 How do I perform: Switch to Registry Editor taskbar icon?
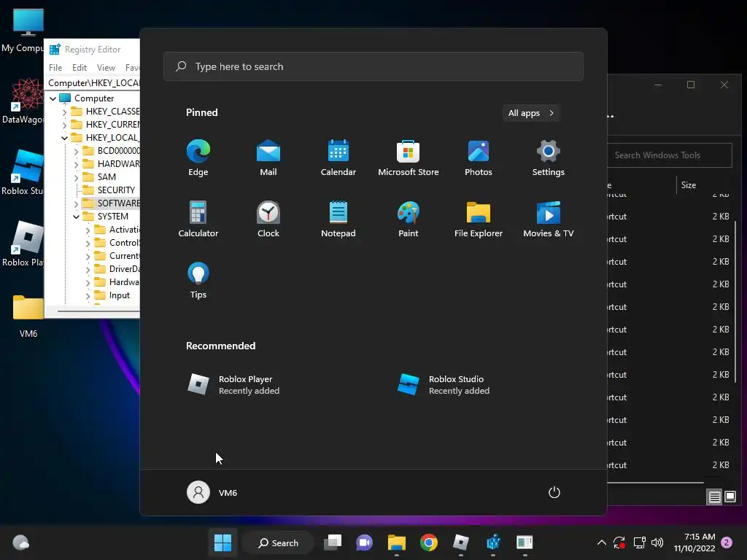(492, 542)
